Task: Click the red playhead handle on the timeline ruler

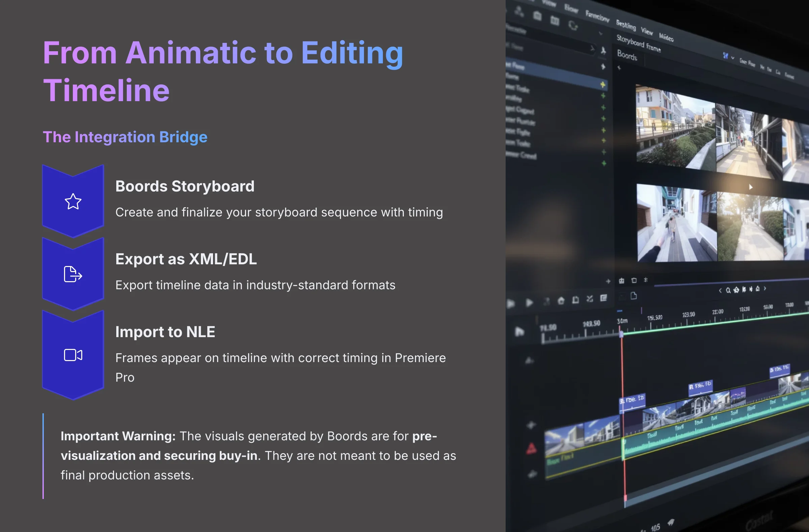Action: click(x=621, y=334)
